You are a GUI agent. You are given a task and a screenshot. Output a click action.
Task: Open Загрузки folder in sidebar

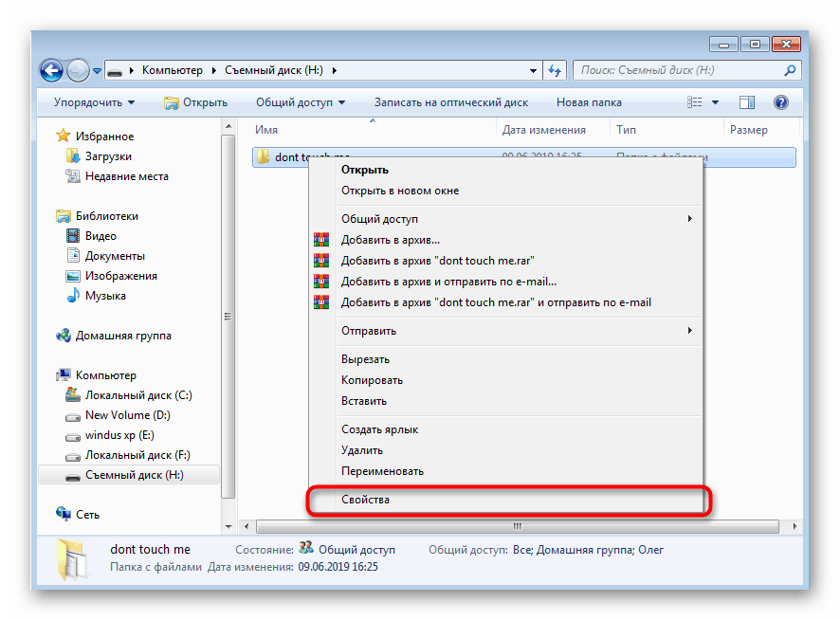[108, 155]
